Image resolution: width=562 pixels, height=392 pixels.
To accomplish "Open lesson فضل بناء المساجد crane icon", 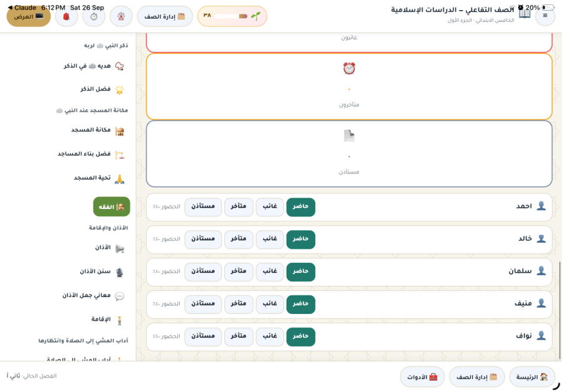I will [x=119, y=155].
